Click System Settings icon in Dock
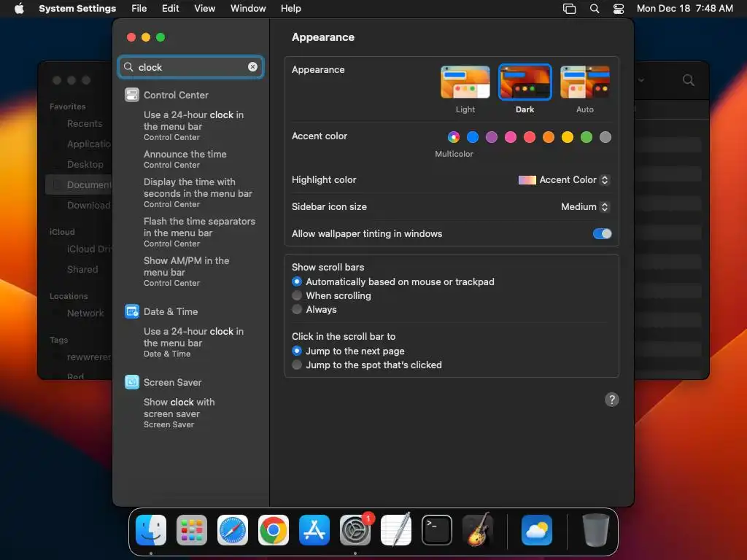Viewport: 747px width, 560px height. (x=355, y=530)
